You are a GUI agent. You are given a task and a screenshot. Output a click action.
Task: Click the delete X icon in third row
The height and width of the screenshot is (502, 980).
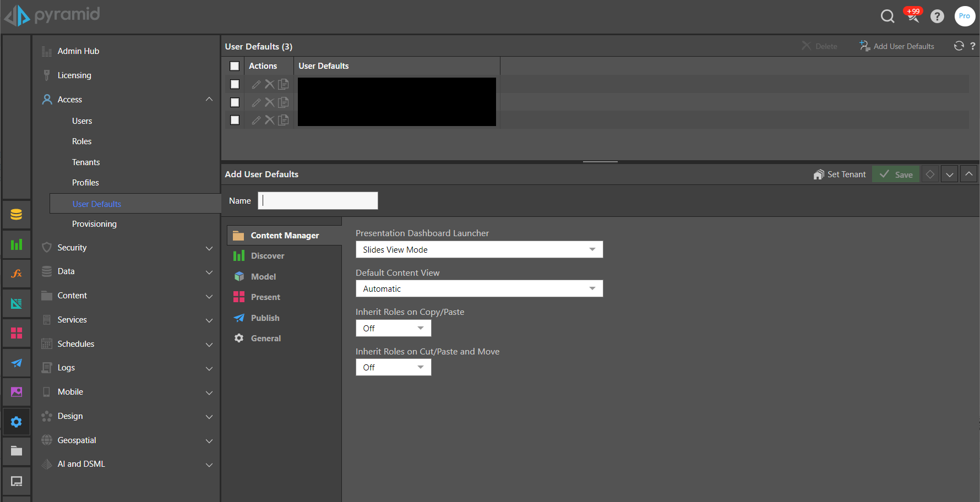[x=269, y=120]
